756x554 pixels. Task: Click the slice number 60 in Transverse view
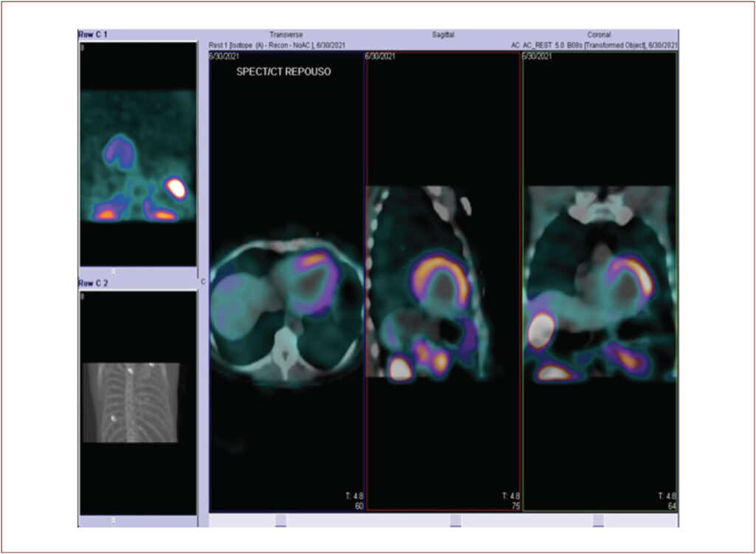360,506
